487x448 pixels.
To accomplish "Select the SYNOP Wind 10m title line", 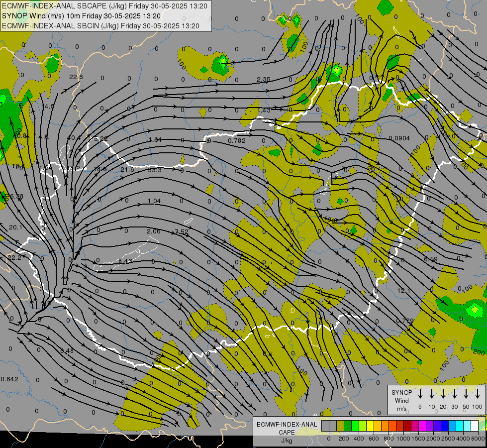I will point(81,16).
